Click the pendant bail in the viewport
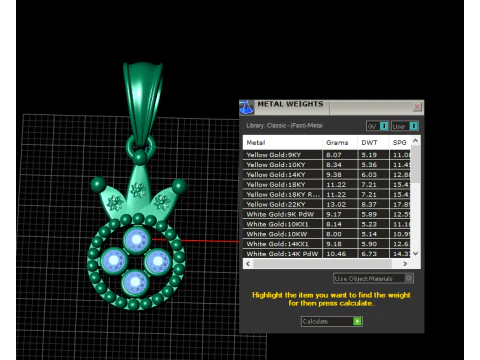Screen dimensions: 480x360 [143, 100]
